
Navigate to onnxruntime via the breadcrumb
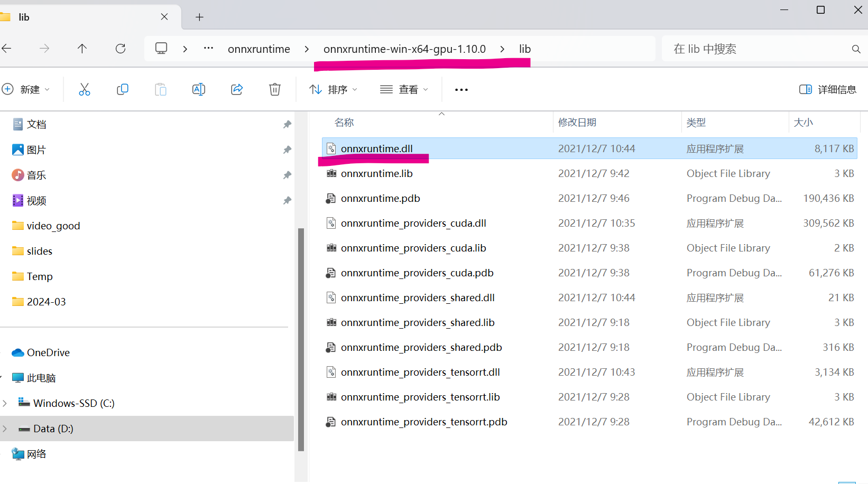click(258, 48)
